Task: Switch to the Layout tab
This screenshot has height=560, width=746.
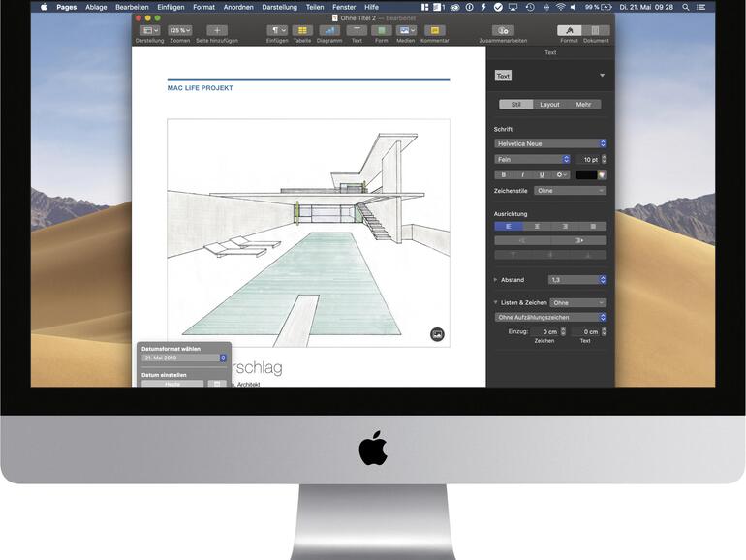Action: 549,105
